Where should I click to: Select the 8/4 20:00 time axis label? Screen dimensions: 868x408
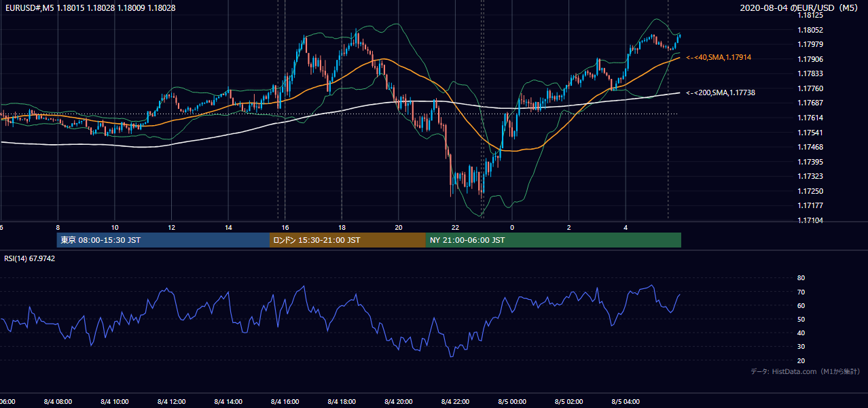(397, 401)
